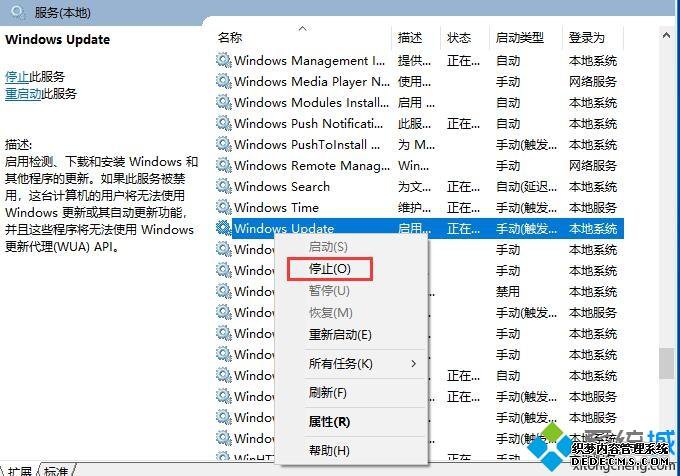Open 属性(R) from the context menu

pyautogui.click(x=329, y=422)
